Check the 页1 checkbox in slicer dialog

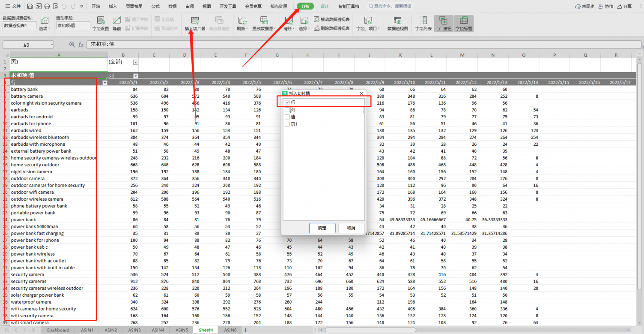pos(287,124)
